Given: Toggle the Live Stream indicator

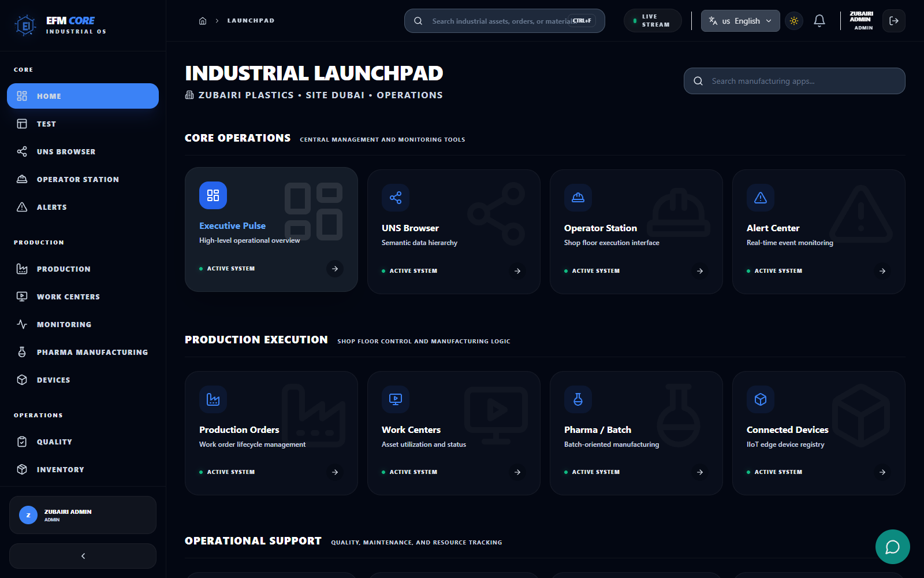Looking at the screenshot, I should [x=653, y=21].
